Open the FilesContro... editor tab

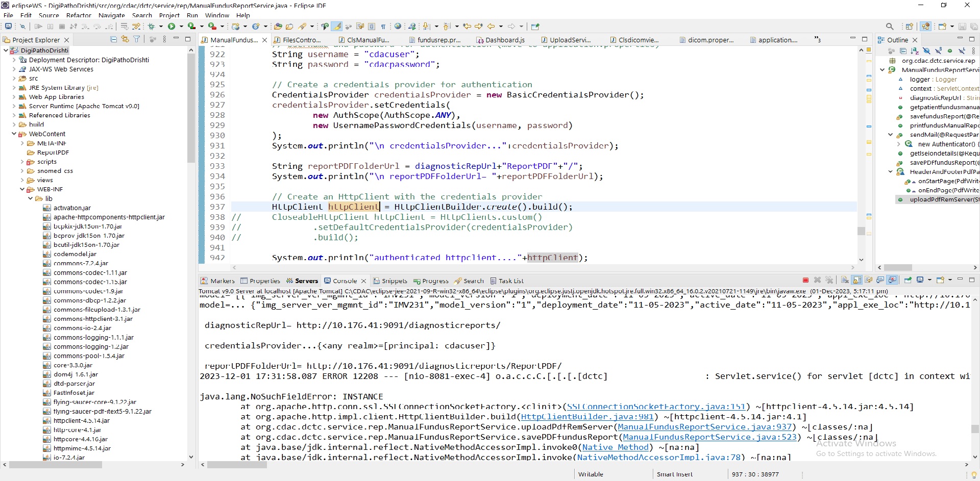(x=298, y=40)
